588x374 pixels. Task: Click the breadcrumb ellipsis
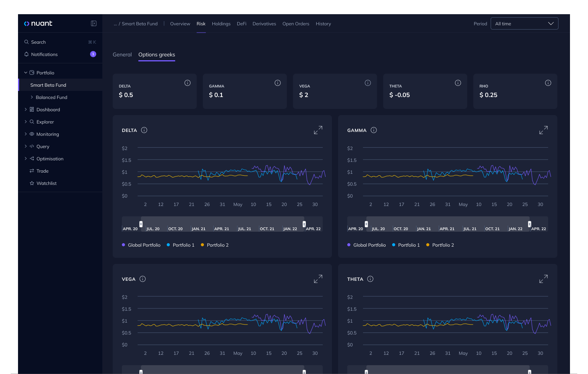pyautogui.click(x=115, y=24)
